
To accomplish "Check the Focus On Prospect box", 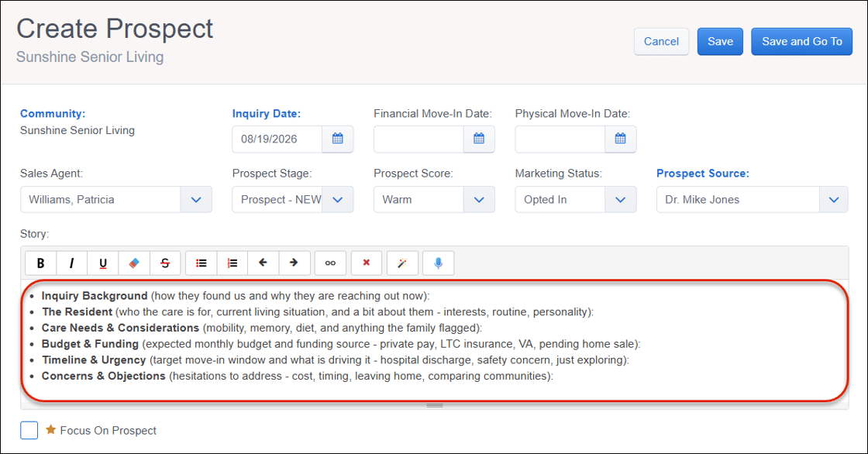I will tap(29, 430).
